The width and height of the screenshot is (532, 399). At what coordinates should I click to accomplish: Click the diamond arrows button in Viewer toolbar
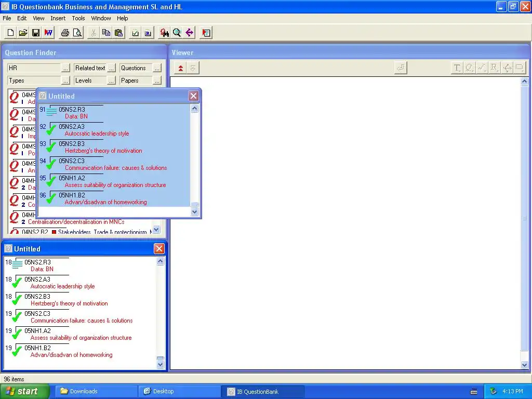tap(507, 68)
